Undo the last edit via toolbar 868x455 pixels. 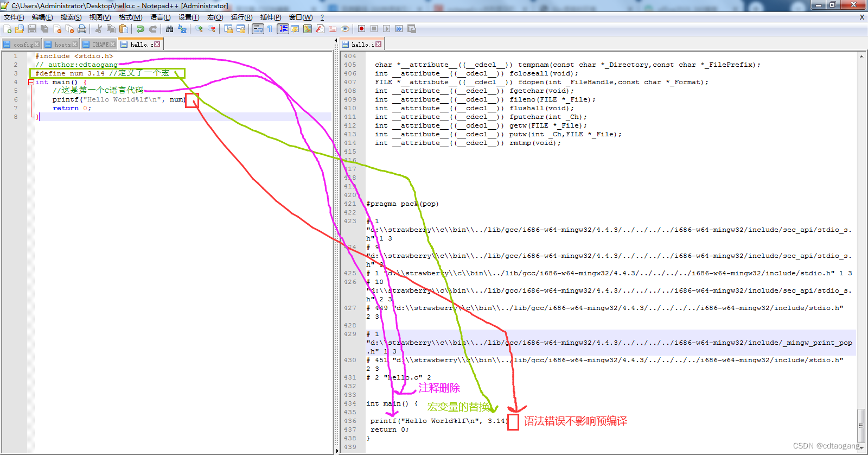coord(141,29)
